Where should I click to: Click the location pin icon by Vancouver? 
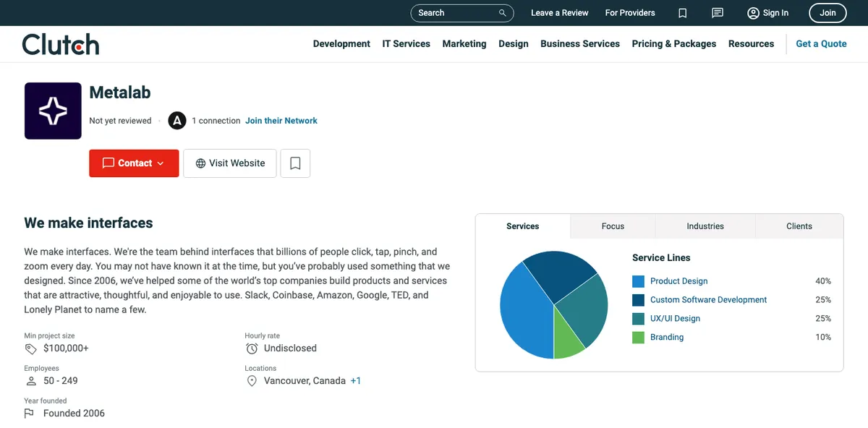click(x=252, y=381)
